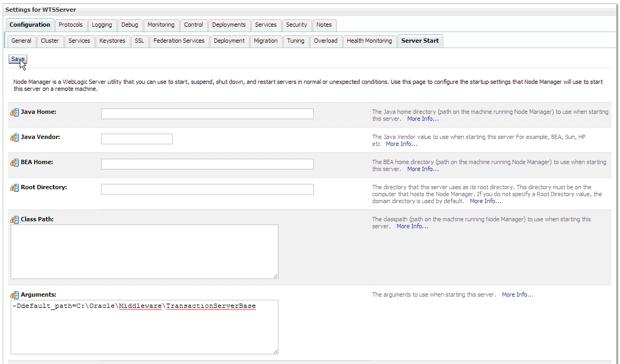Screen dimensions: 620x364
Task: Click the Arguments restart-required icon
Action: tap(14, 295)
